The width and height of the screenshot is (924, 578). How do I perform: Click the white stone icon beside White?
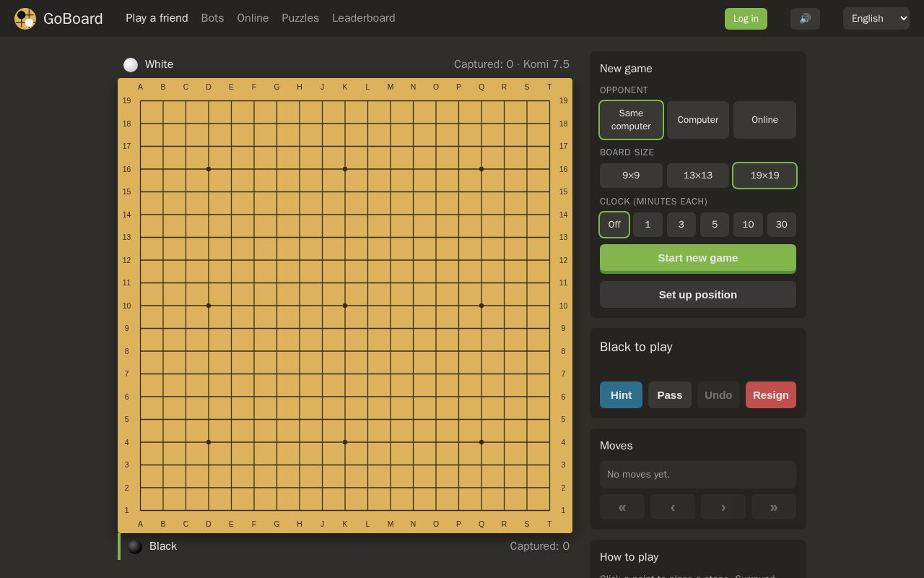(131, 65)
